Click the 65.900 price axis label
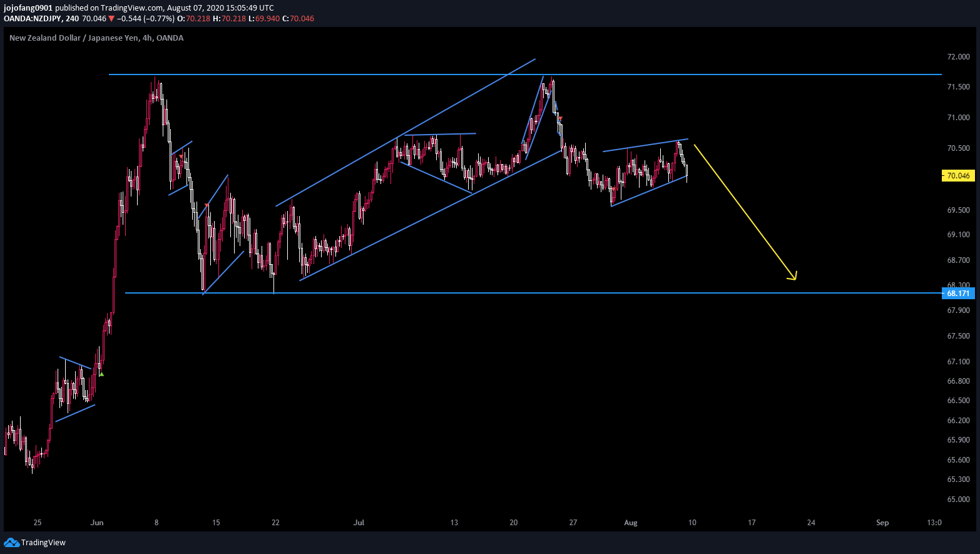Screen dimensions: 980x554 click(x=958, y=440)
